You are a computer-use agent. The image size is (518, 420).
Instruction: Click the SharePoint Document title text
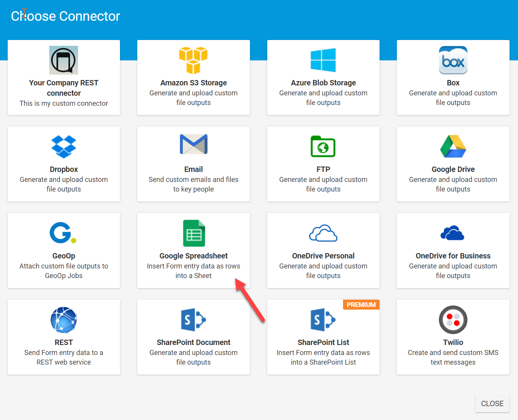point(193,342)
